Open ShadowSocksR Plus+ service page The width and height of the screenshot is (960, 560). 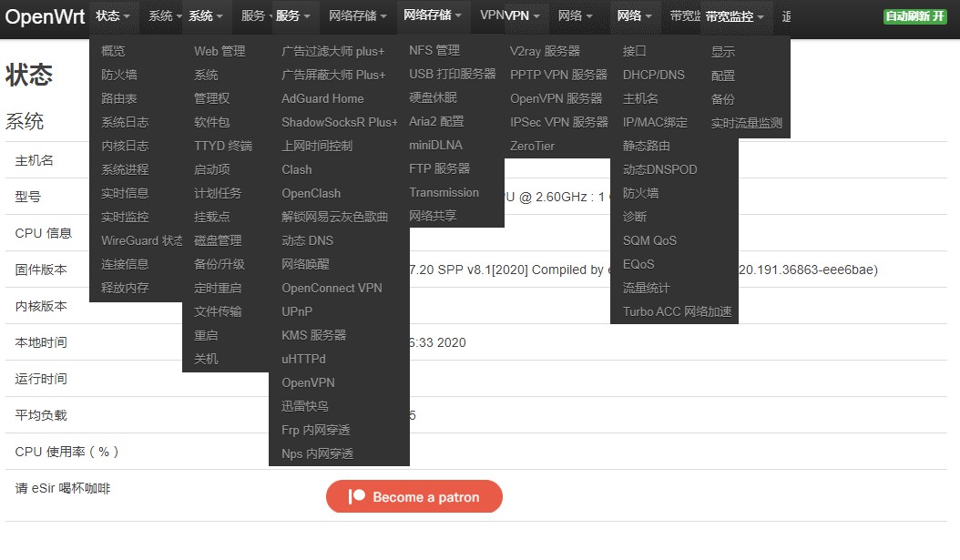click(339, 122)
